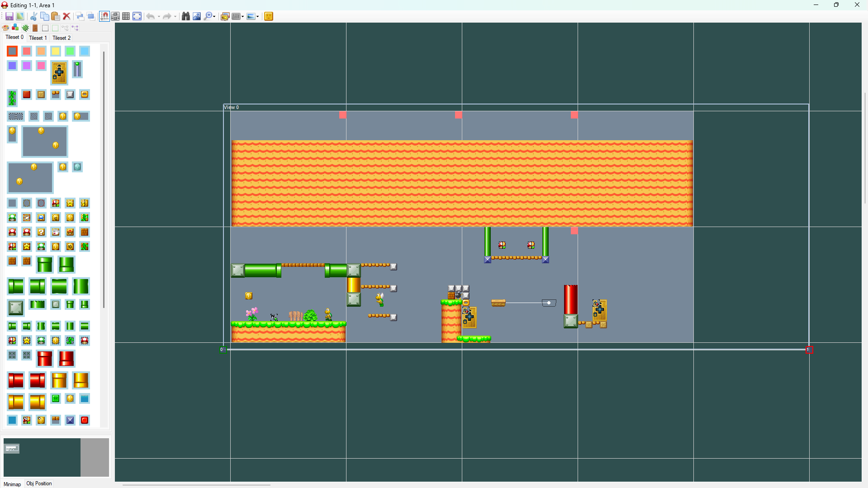The height and width of the screenshot is (488, 868).
Task: Select the climbing vine object in palette
Action: [x=12, y=97]
